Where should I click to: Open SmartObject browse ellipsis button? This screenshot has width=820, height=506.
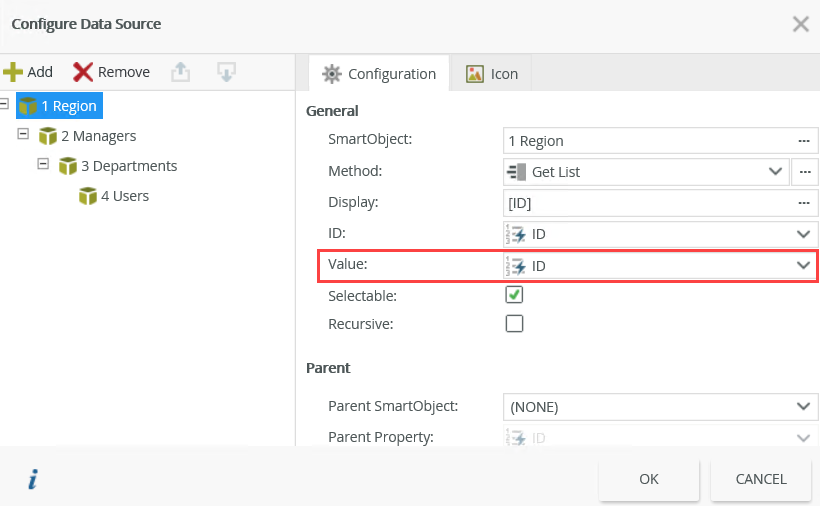pyautogui.click(x=803, y=141)
